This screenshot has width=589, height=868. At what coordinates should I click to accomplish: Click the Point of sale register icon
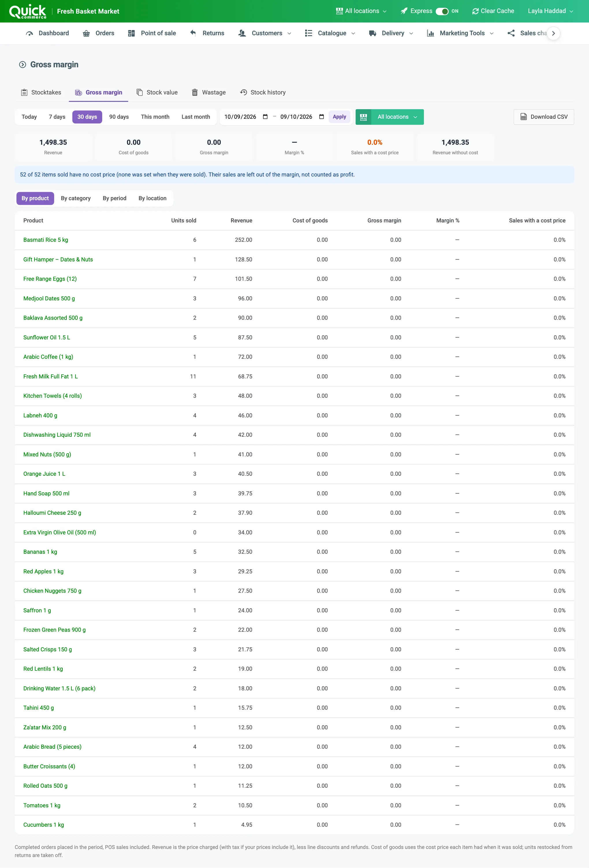click(131, 33)
